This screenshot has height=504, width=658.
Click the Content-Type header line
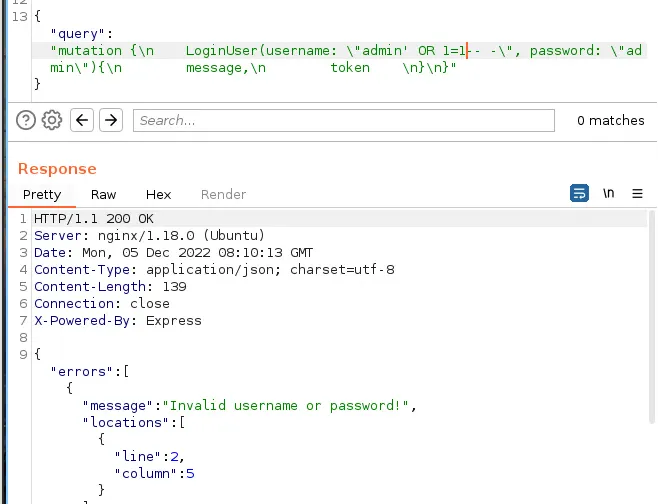214,269
